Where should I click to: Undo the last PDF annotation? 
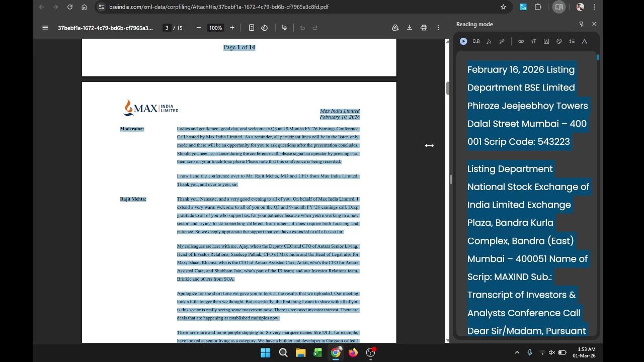[302, 28]
